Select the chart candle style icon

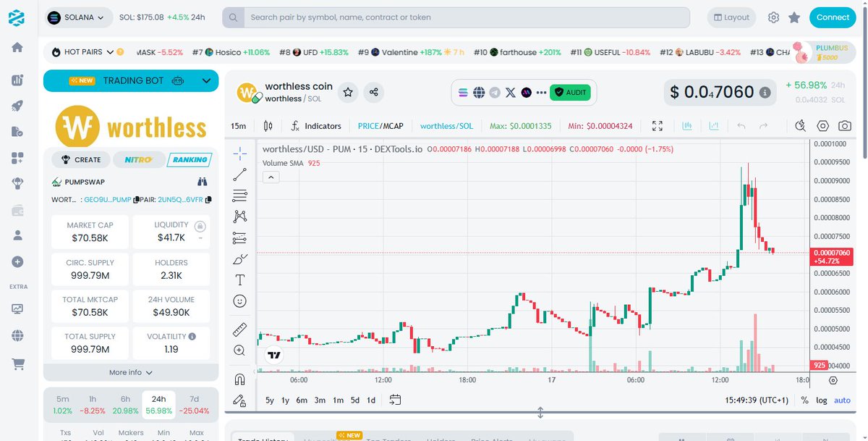click(268, 126)
